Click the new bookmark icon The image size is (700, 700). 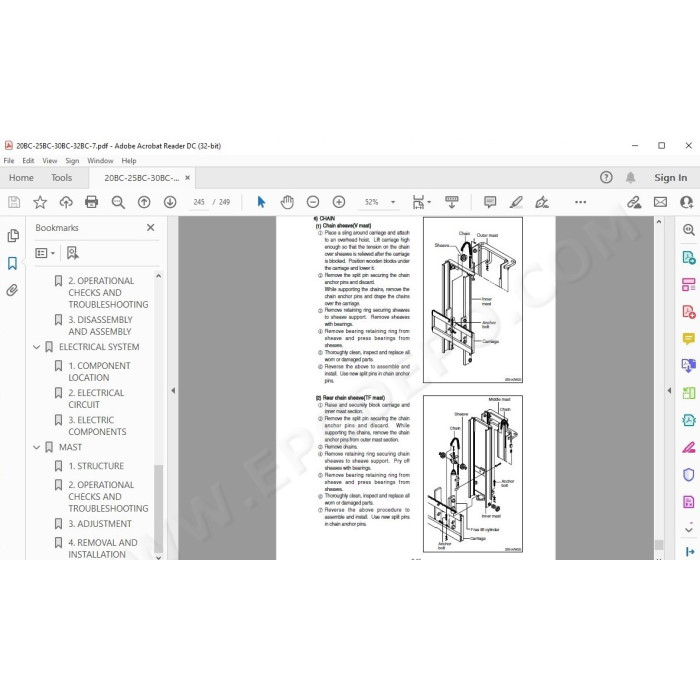72,253
